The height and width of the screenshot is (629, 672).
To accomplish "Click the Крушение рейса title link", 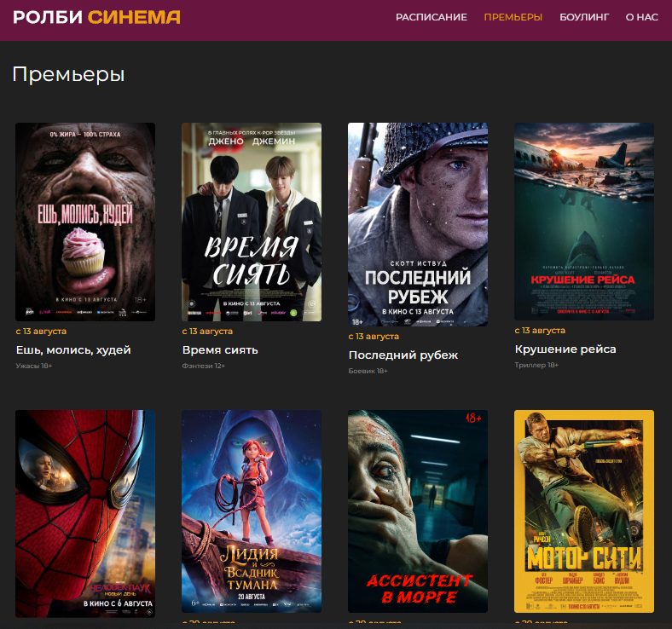I will 565,349.
